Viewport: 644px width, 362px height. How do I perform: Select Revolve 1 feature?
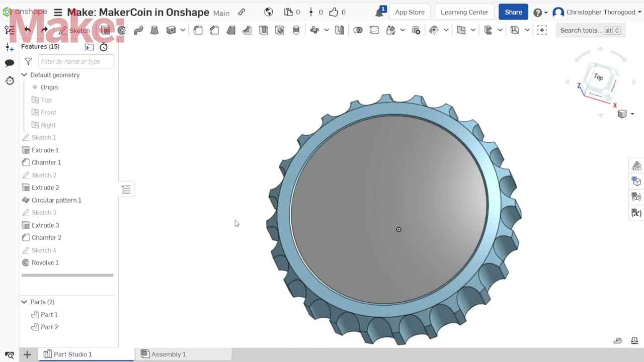(45, 262)
